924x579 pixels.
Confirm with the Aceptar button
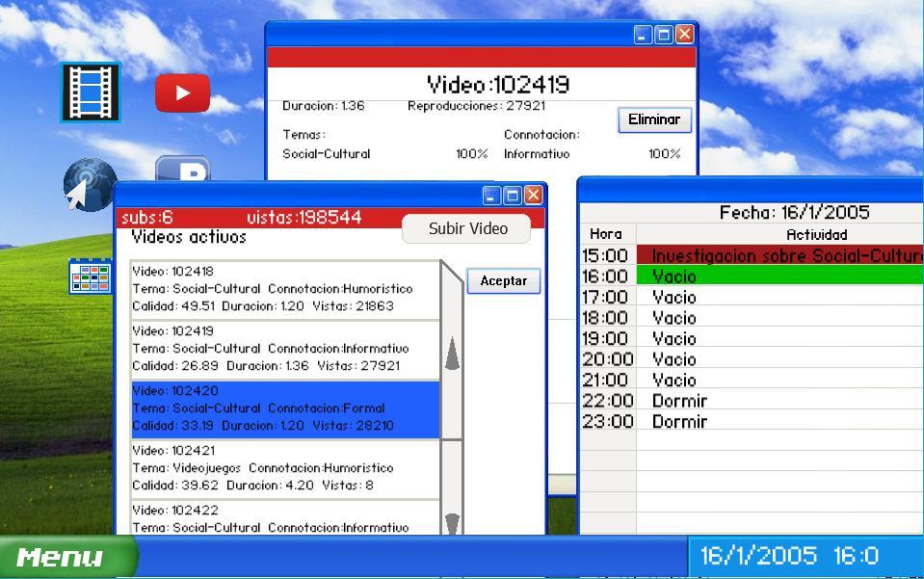503,281
